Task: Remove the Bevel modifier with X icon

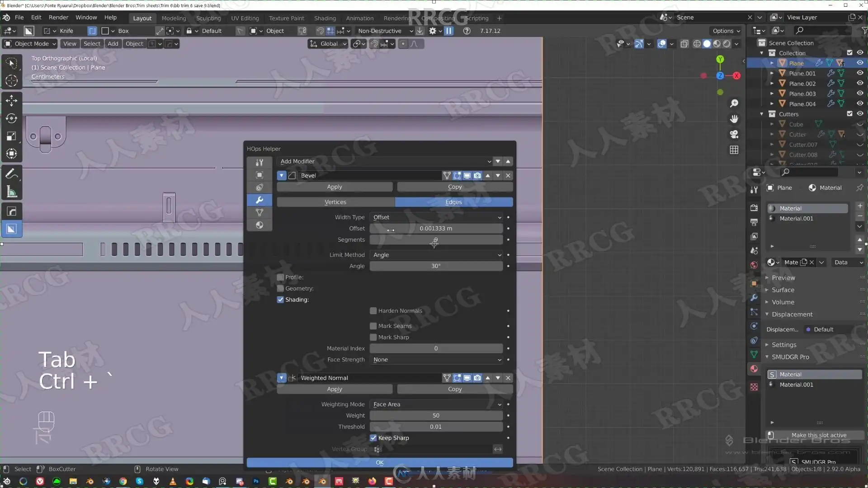Action: pos(508,175)
